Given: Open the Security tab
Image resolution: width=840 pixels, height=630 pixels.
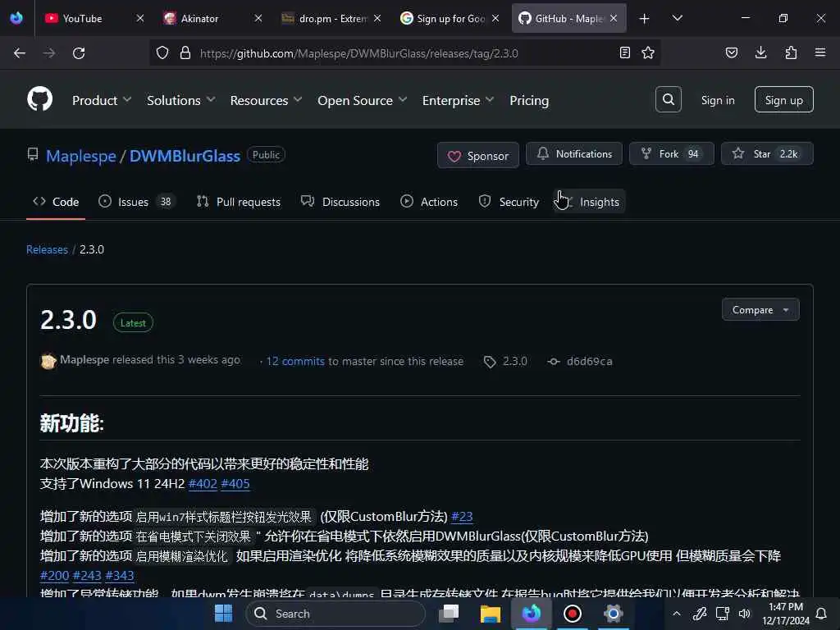Looking at the screenshot, I should click(509, 202).
